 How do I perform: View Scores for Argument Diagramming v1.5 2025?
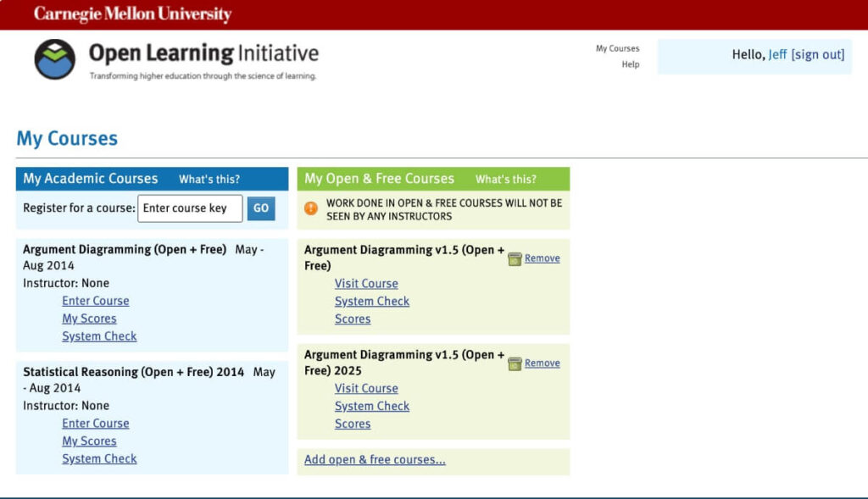(x=353, y=424)
